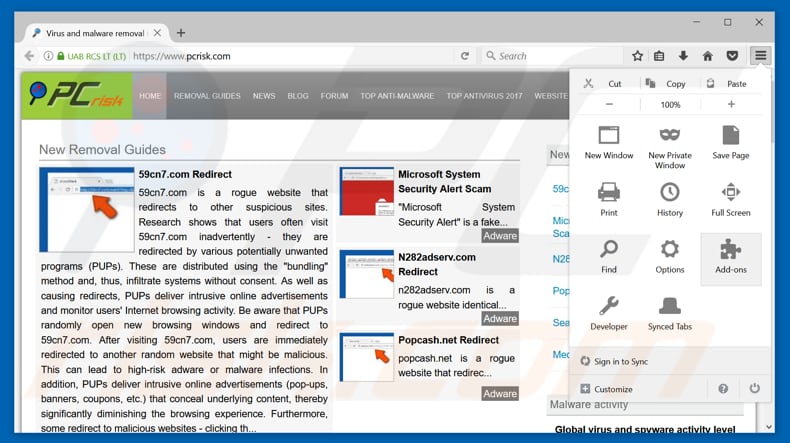Show site information icon
Image resolution: width=790 pixels, height=443 pixels.
tap(48, 56)
